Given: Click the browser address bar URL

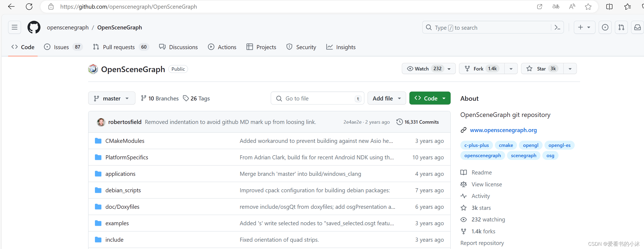Looking at the screenshot, I should (x=129, y=6).
